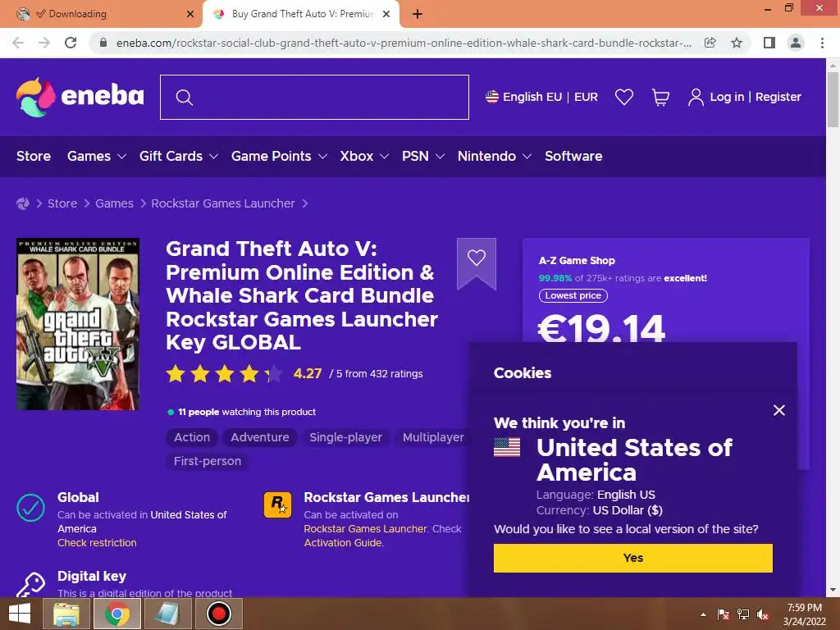Open the Software nav item
The width and height of the screenshot is (840, 630).
pos(573,157)
